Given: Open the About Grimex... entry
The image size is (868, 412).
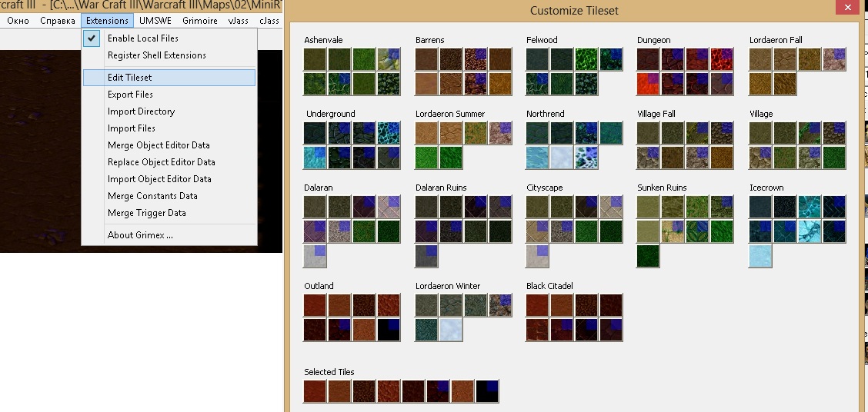Looking at the screenshot, I should [x=169, y=235].
